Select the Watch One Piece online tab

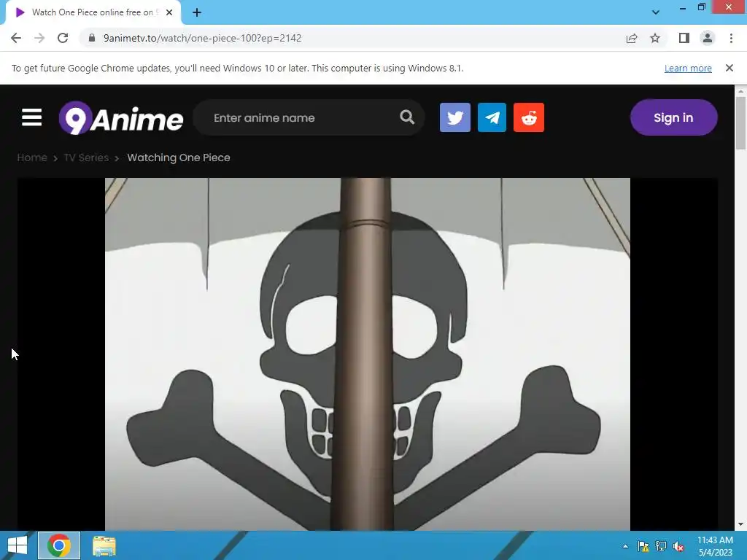point(94,12)
